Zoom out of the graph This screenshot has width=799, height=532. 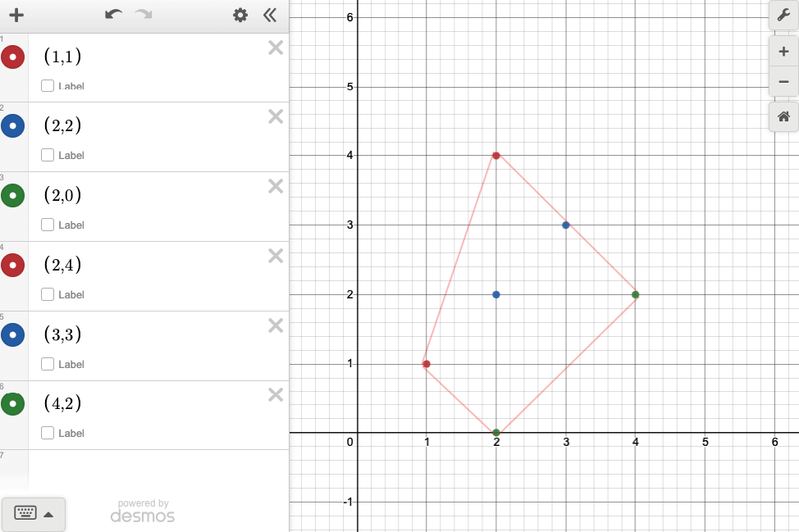pyautogui.click(x=783, y=82)
